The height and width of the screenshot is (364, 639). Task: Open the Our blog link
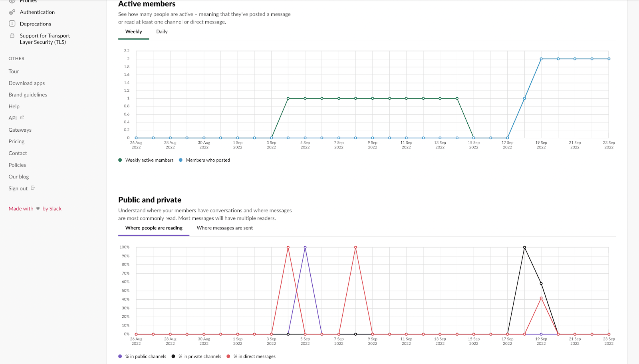[19, 177]
